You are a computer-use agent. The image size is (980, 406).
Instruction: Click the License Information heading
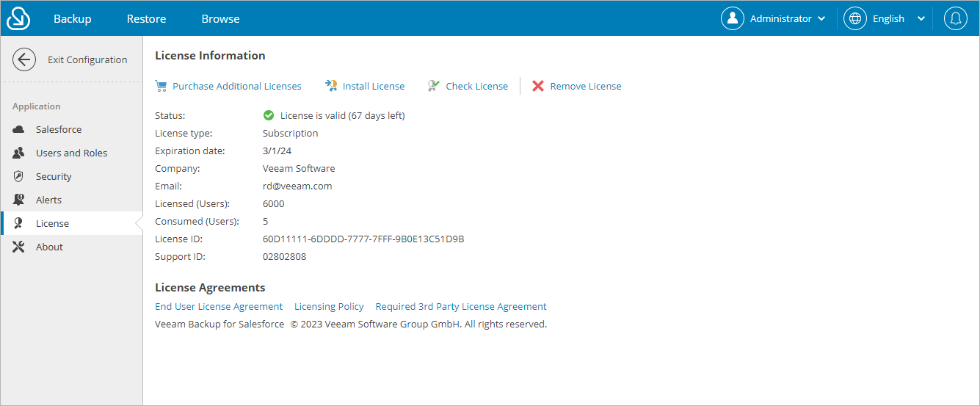[x=210, y=55]
